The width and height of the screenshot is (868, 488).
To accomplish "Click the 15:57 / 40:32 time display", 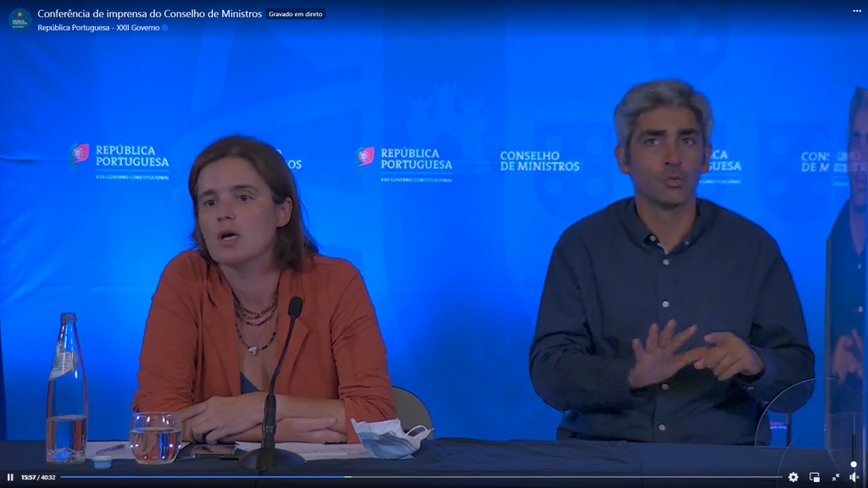I will point(38,477).
